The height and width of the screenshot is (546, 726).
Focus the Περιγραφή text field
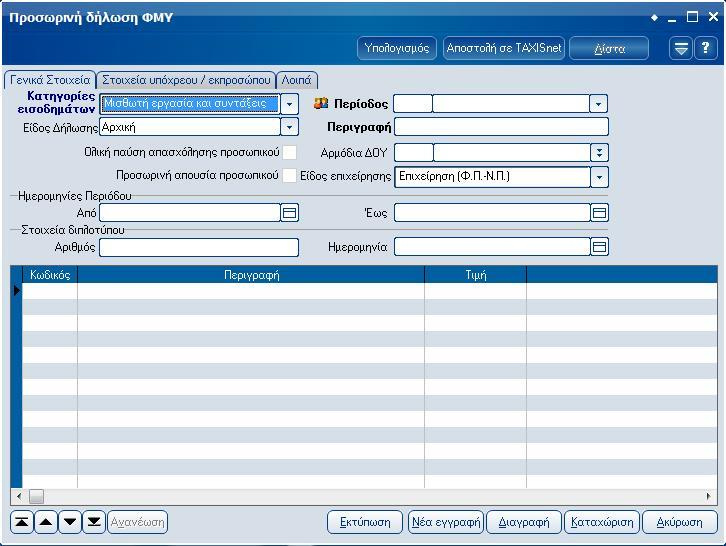[x=501, y=126]
